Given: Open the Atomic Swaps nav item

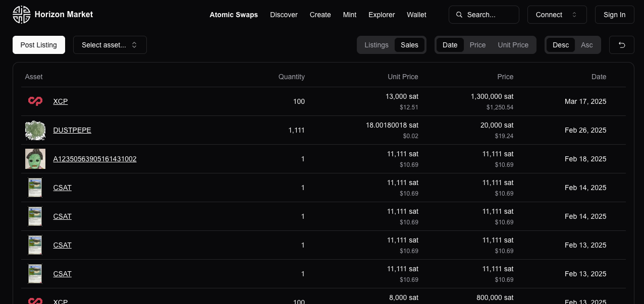Looking at the screenshot, I should [x=234, y=15].
